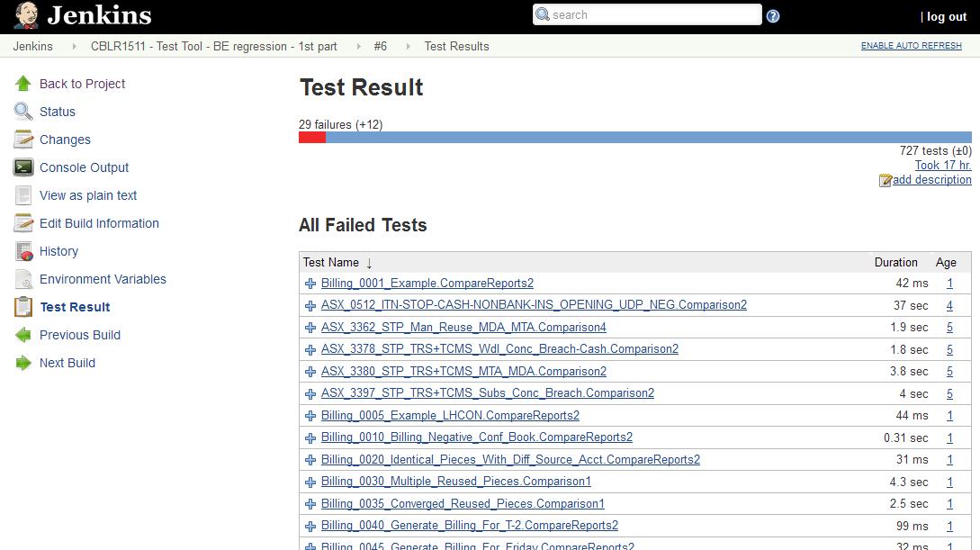Click the Back to Project arrow icon

tap(23, 84)
